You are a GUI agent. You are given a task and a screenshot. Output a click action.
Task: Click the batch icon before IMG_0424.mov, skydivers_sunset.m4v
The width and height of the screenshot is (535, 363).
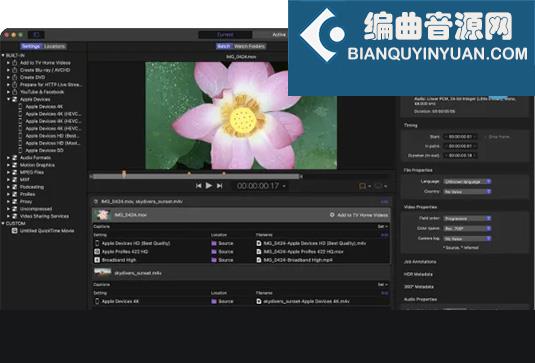point(96,202)
